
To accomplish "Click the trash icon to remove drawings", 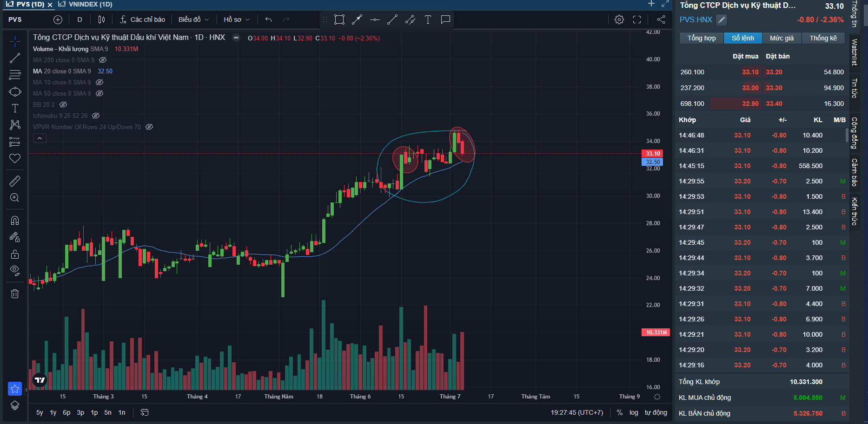I will coord(15,294).
